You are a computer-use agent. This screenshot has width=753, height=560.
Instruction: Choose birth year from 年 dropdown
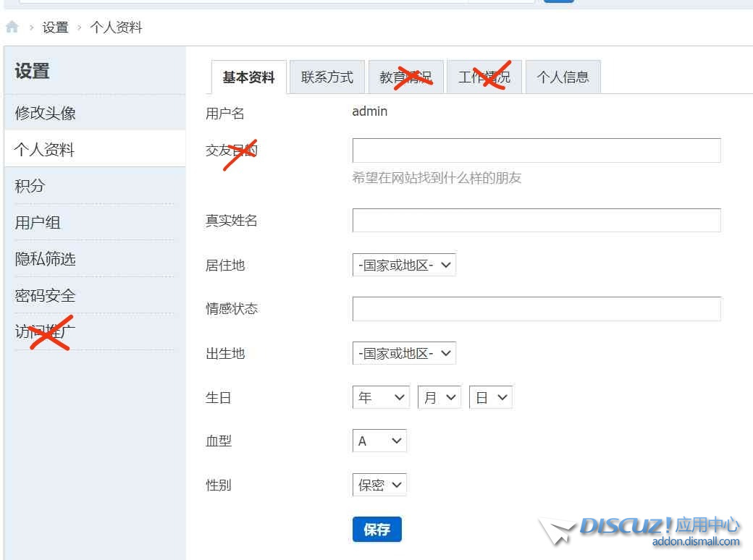[x=381, y=398]
